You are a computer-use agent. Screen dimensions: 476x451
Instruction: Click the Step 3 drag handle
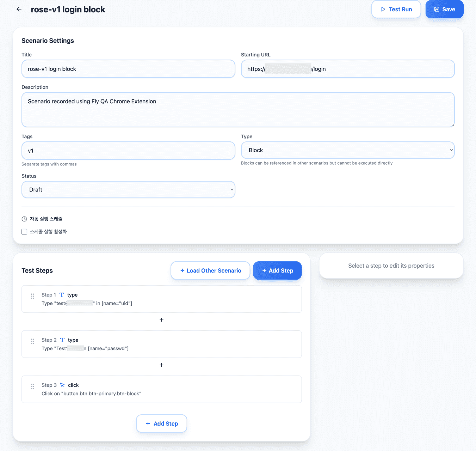point(32,386)
